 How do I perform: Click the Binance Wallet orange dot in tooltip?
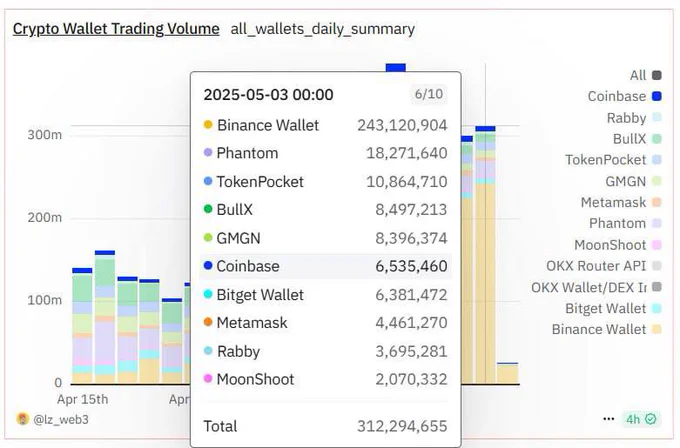(208, 125)
